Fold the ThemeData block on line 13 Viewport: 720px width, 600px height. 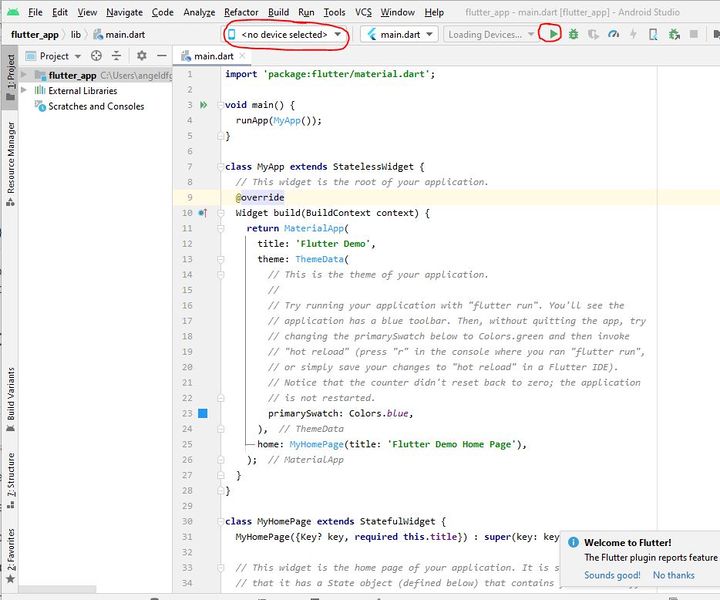tap(220, 259)
